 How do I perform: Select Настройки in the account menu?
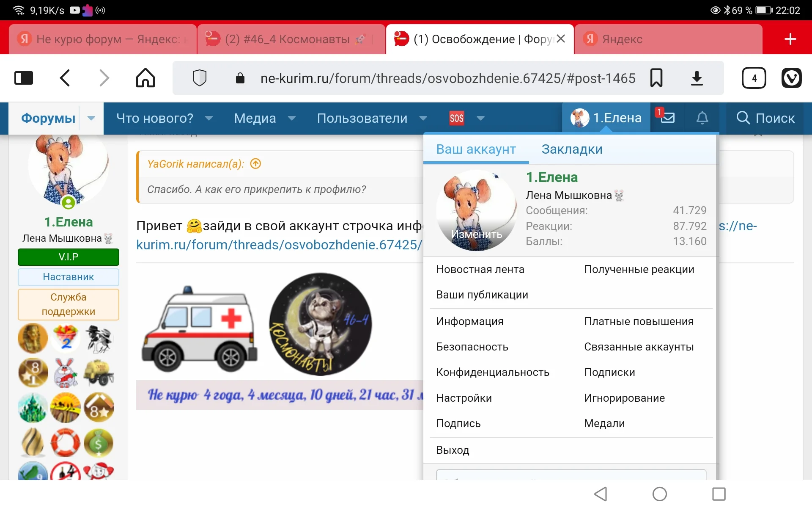[x=464, y=398]
